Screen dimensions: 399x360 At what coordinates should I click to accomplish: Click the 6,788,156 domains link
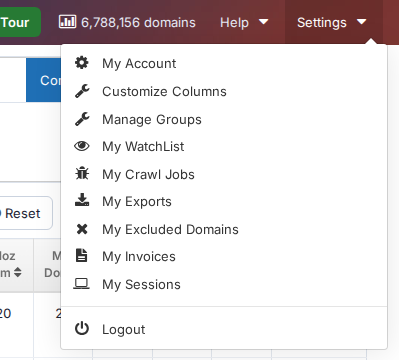pyautogui.click(x=127, y=22)
